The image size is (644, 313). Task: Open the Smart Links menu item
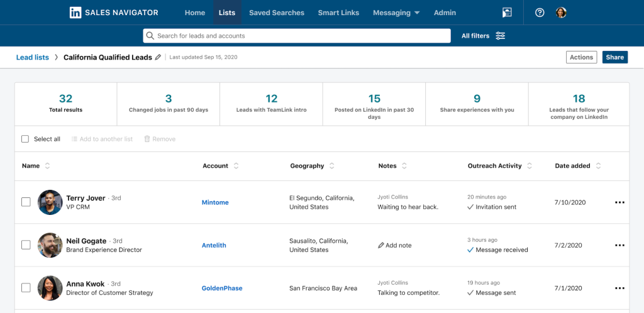pyautogui.click(x=338, y=13)
